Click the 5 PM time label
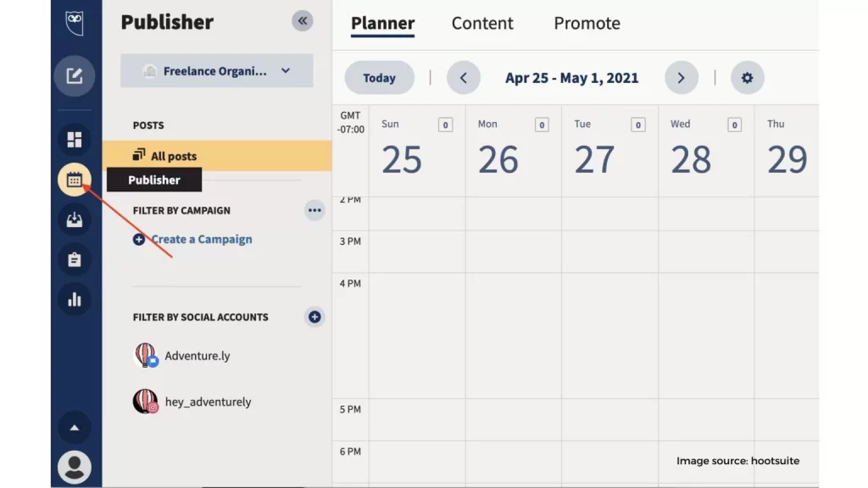 coord(350,409)
